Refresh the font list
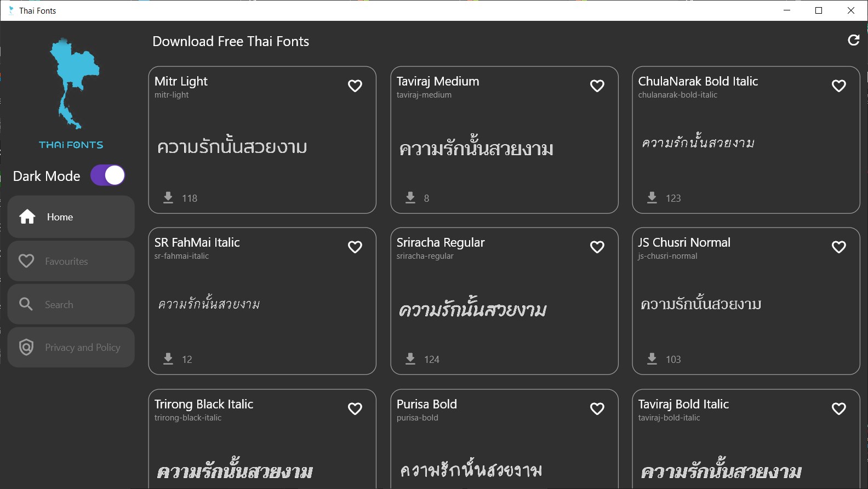 (x=854, y=40)
